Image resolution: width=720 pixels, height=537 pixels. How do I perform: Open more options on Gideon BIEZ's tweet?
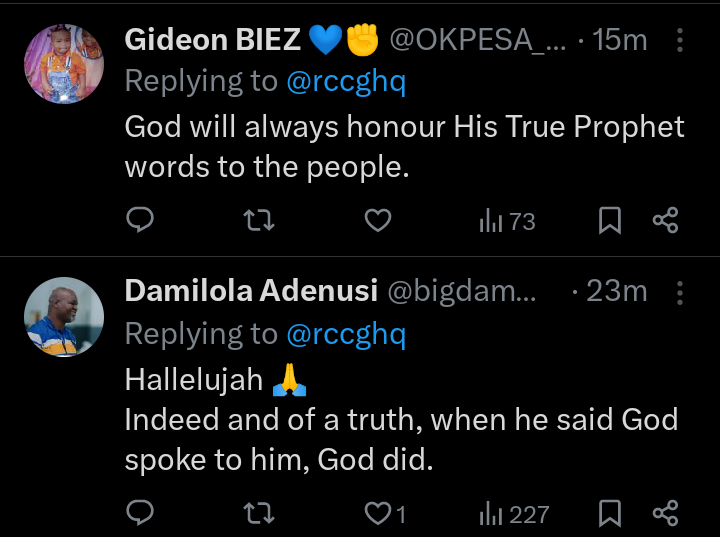pyautogui.click(x=680, y=40)
